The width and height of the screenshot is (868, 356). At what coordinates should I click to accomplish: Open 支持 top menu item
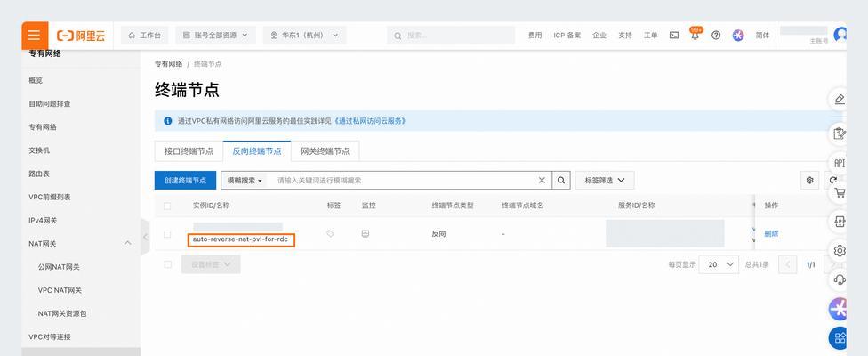(x=625, y=35)
